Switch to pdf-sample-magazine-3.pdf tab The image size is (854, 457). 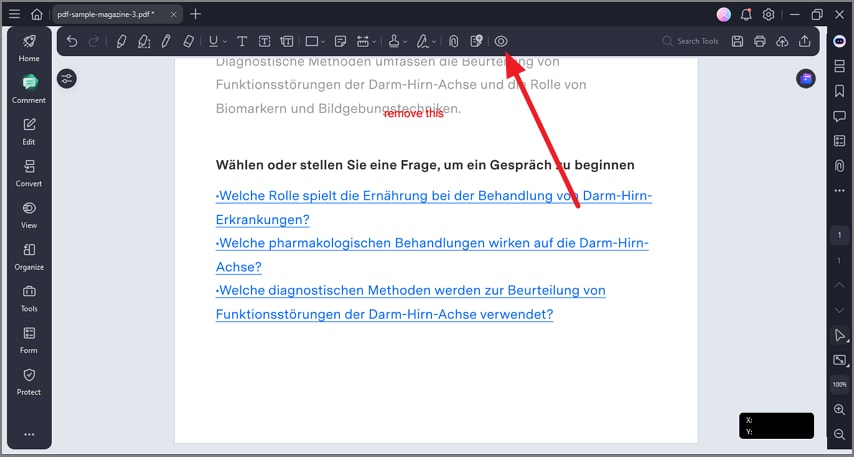click(x=106, y=14)
